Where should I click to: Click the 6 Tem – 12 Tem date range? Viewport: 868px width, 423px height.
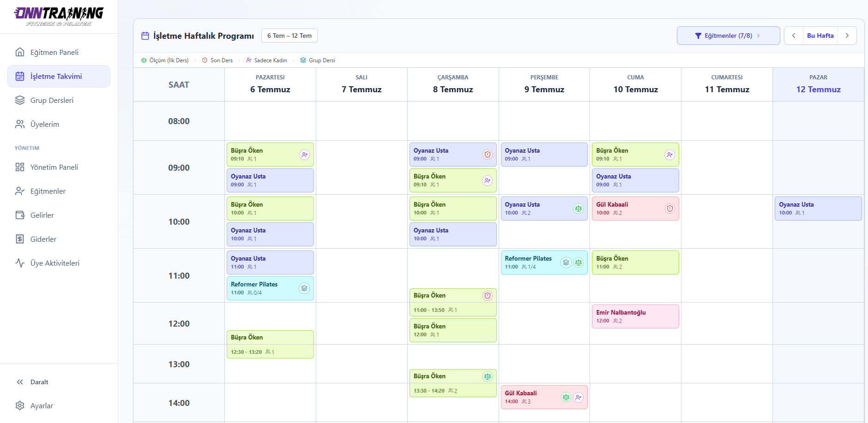tap(289, 36)
